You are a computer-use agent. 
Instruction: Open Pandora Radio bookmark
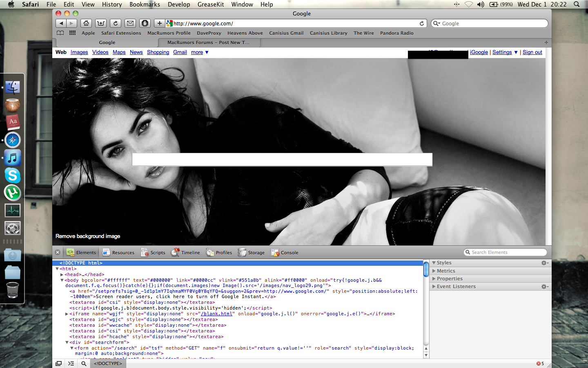[396, 33]
